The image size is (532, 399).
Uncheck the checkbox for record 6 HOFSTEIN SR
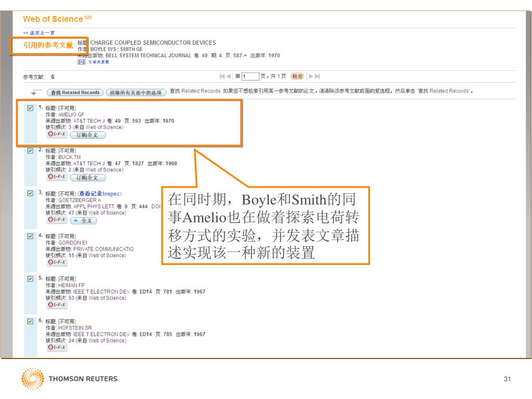coord(30,321)
